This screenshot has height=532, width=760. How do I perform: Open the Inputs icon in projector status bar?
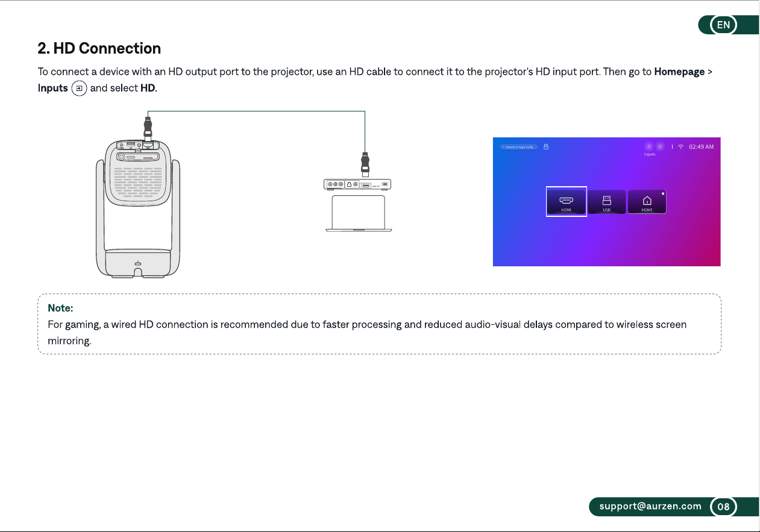(x=649, y=146)
